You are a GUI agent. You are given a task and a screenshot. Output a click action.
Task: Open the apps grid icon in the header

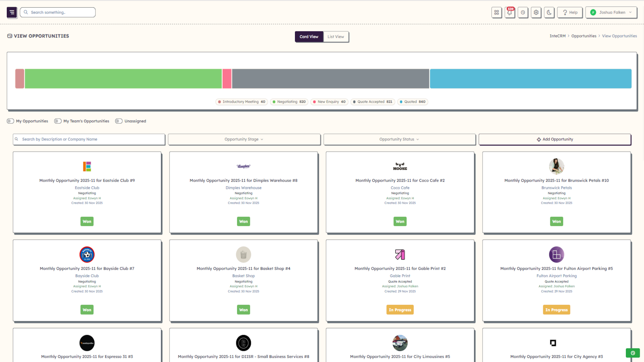point(496,12)
